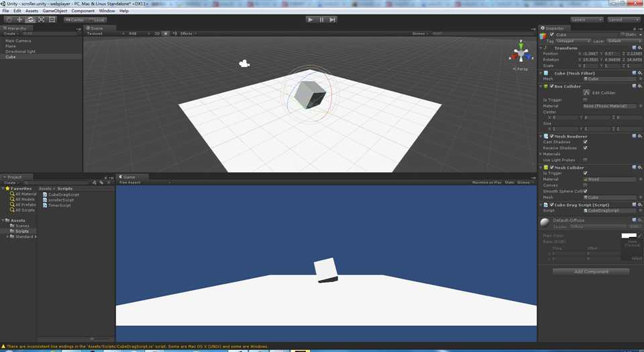Open the Layers dropdown in top toolbar

pyautogui.click(x=586, y=19)
